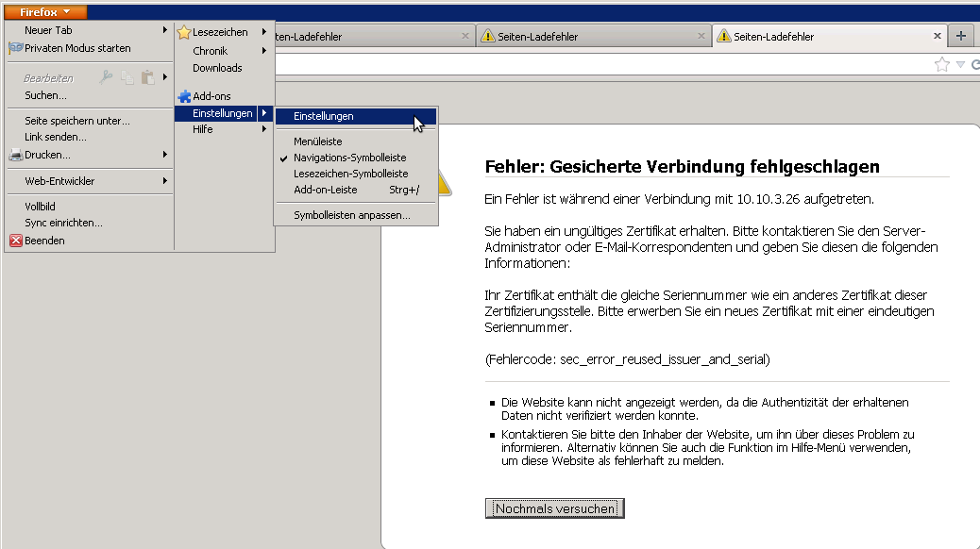Click the red Beenden exit icon
980x549 pixels.
(x=16, y=241)
